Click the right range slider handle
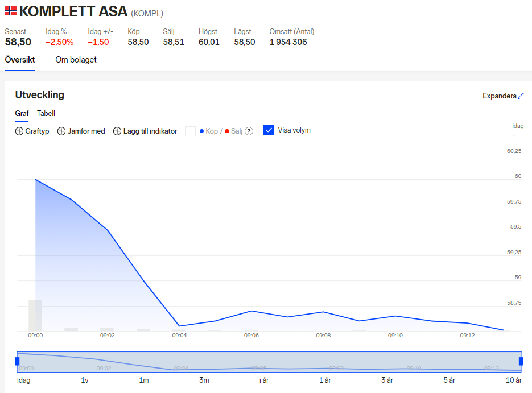Viewport: 532px width, 393px height. pos(521,361)
